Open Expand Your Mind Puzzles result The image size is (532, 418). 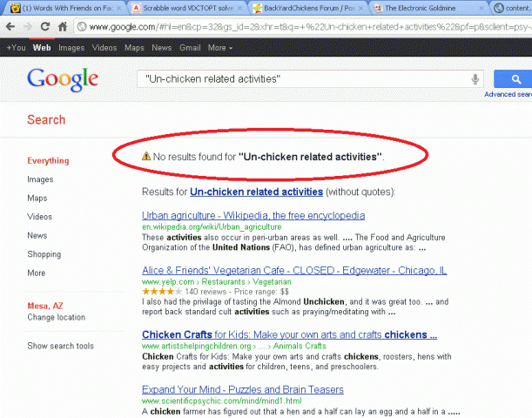[x=243, y=389]
